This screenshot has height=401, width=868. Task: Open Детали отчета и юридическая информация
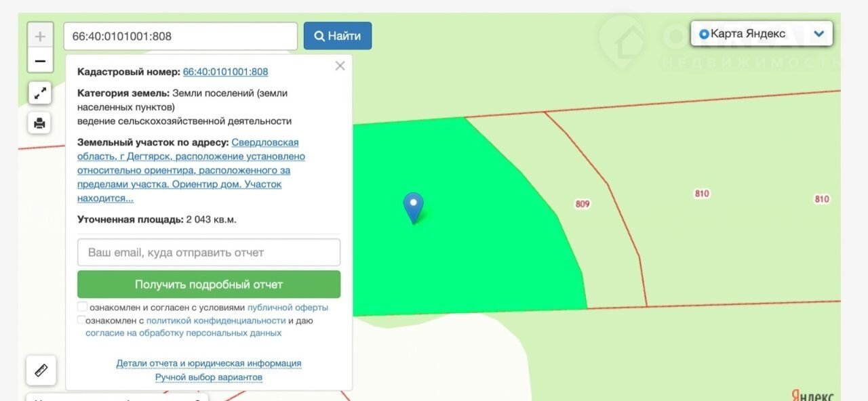(x=208, y=363)
